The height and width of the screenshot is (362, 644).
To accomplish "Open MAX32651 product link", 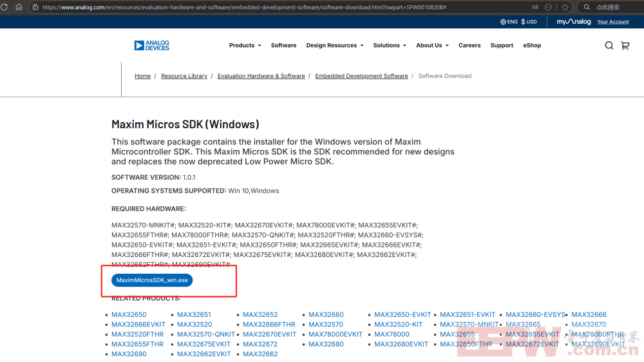I will coord(194,315).
